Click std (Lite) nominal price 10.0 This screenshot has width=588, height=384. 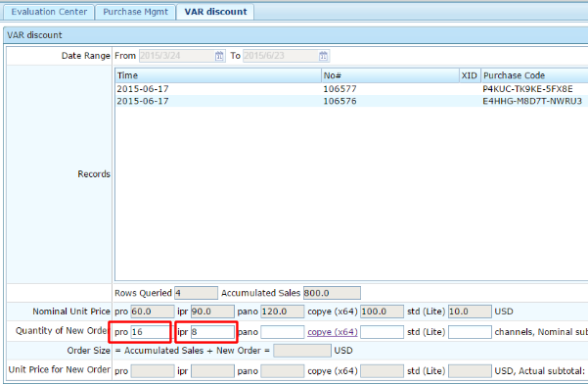[470, 312]
